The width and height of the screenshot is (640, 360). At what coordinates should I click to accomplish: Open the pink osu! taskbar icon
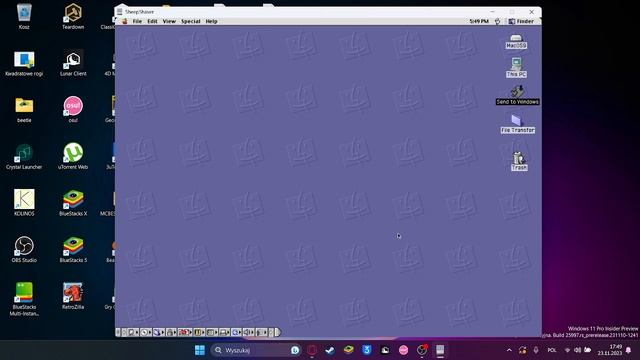(x=403, y=350)
